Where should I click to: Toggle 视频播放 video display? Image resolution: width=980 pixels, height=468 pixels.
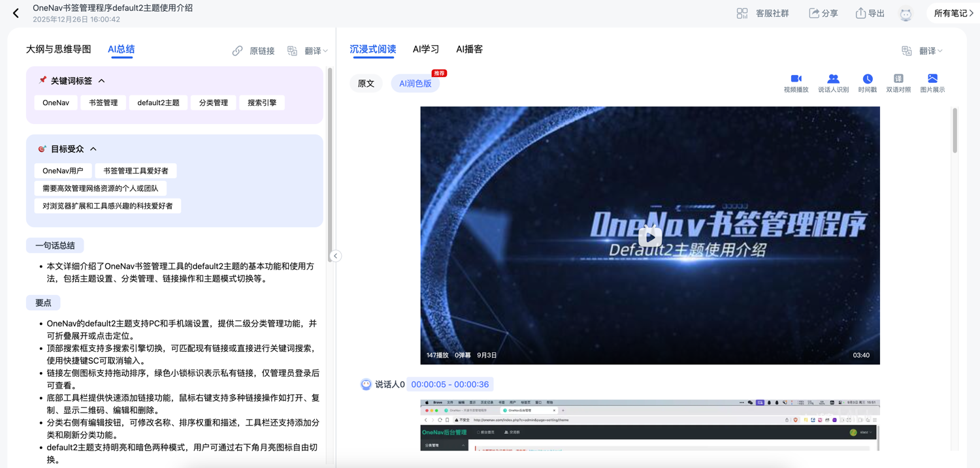796,79
